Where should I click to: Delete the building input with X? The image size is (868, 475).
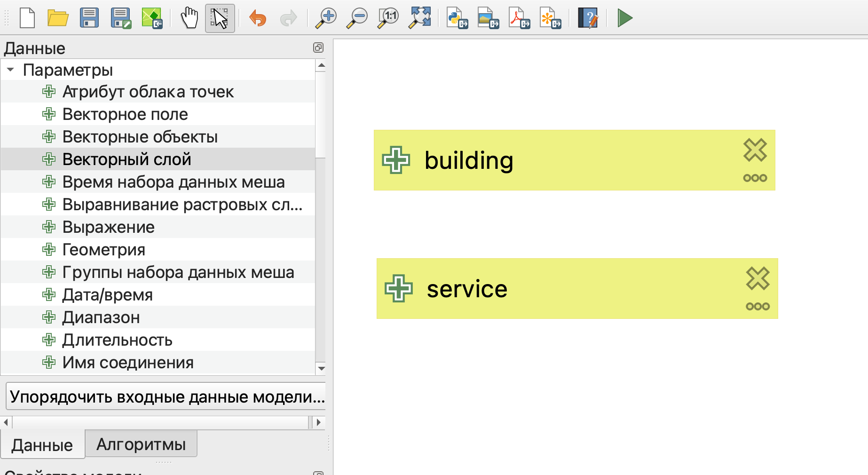tap(755, 150)
